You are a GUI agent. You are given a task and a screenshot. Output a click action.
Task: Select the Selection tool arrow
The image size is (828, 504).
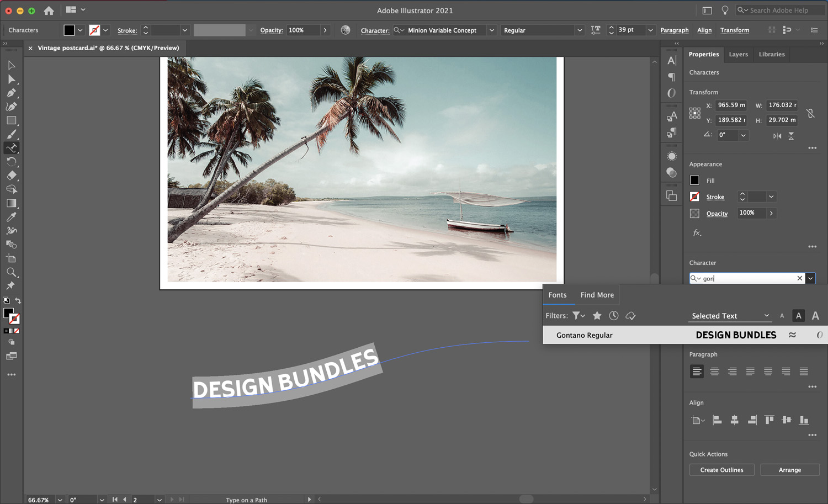click(11, 65)
